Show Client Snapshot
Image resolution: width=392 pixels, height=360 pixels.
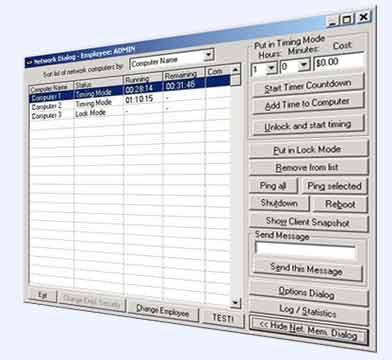click(308, 222)
